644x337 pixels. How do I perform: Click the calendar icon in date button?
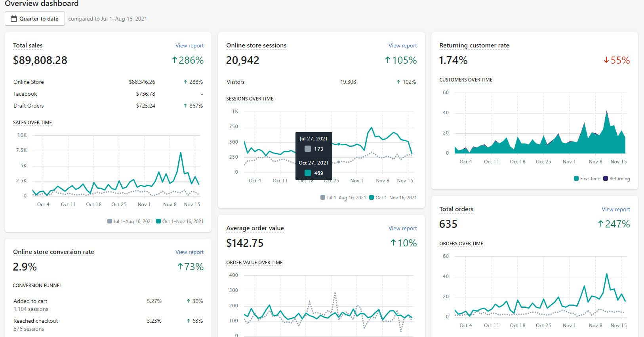pos(14,19)
